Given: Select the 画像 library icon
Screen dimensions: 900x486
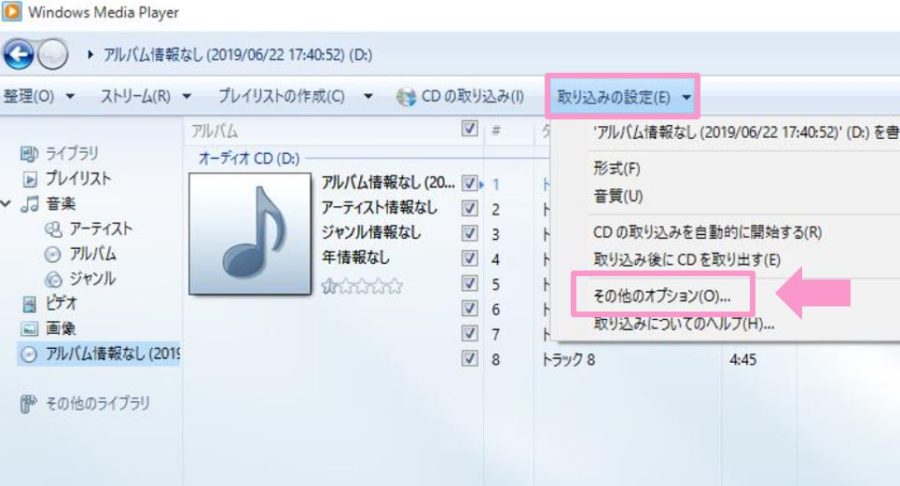Looking at the screenshot, I should coord(29,329).
